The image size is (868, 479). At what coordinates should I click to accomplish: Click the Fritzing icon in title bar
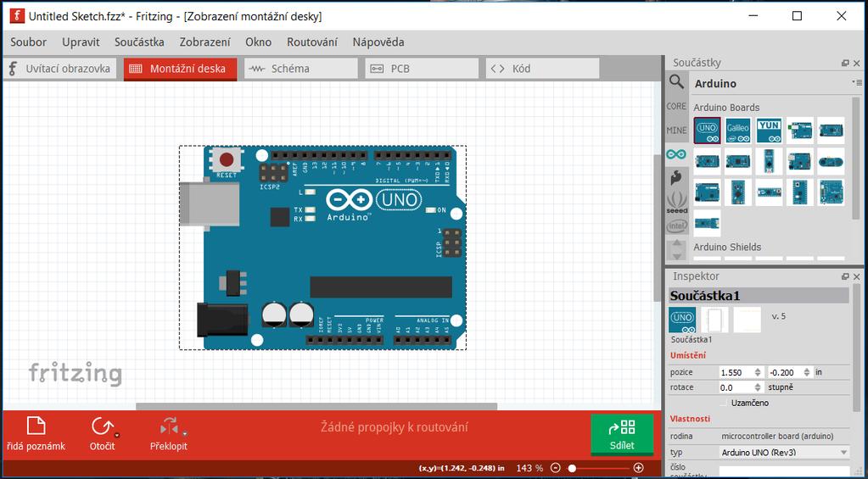(17, 16)
